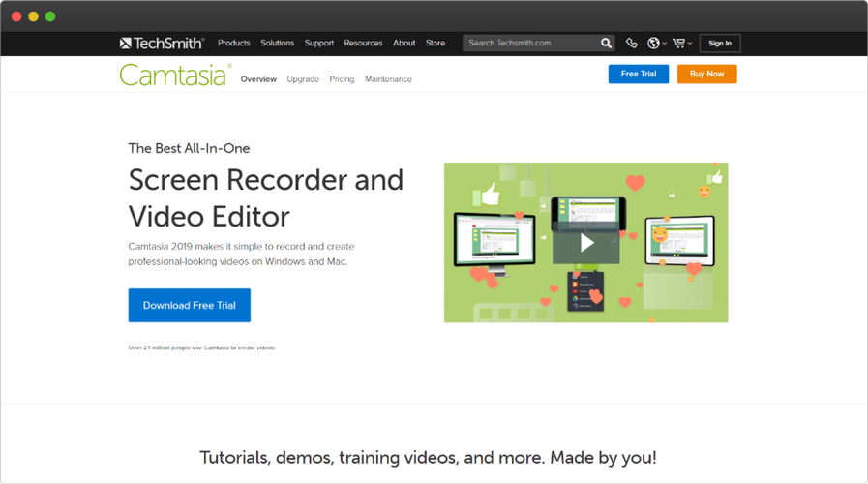Play the Camtasia promo video
Screen dimensions: 868x484
(585, 243)
